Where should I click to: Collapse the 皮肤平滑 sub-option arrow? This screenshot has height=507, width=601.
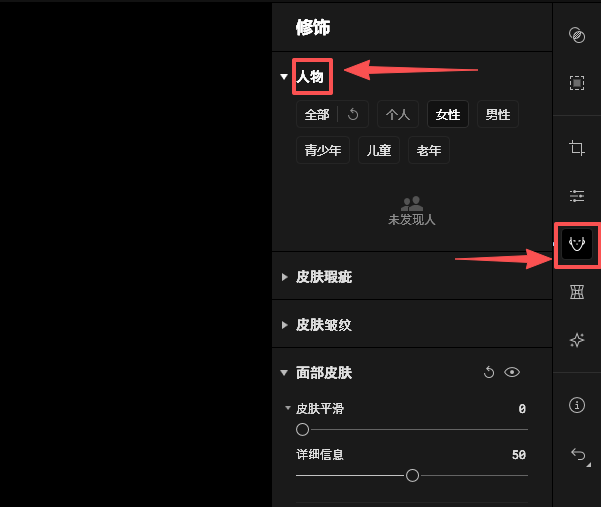tap(288, 408)
